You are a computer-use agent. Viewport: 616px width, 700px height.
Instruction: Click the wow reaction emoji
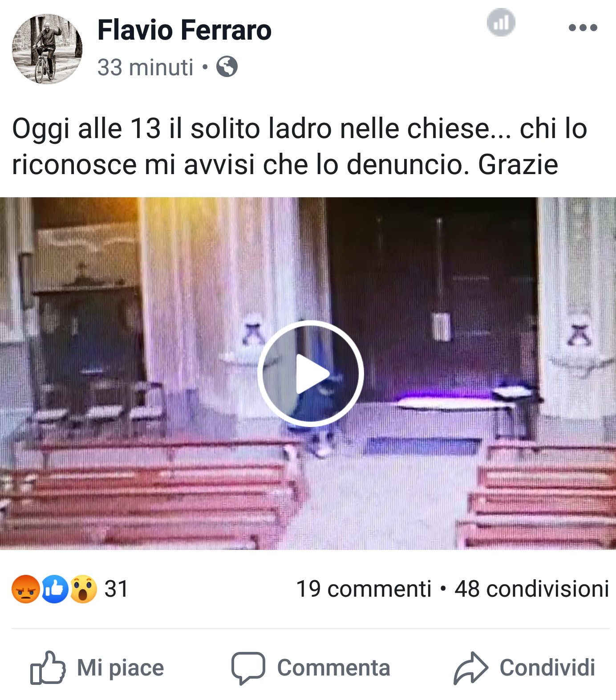(x=83, y=589)
